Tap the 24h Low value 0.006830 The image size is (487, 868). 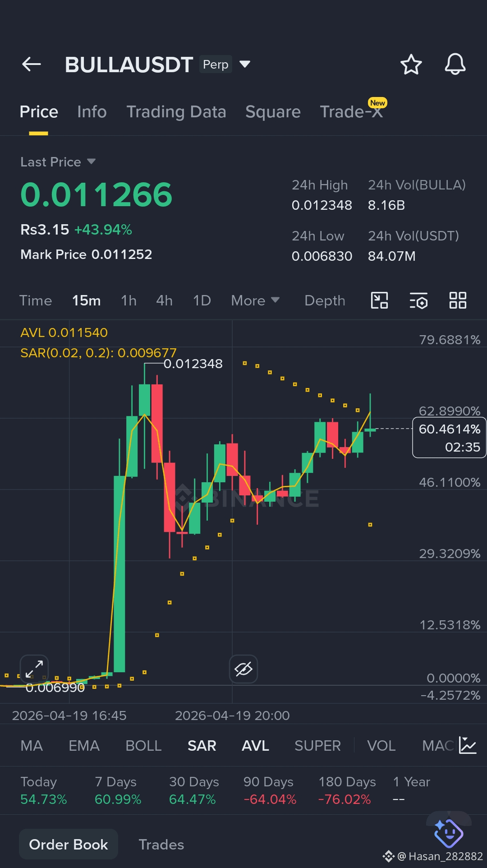point(322,256)
